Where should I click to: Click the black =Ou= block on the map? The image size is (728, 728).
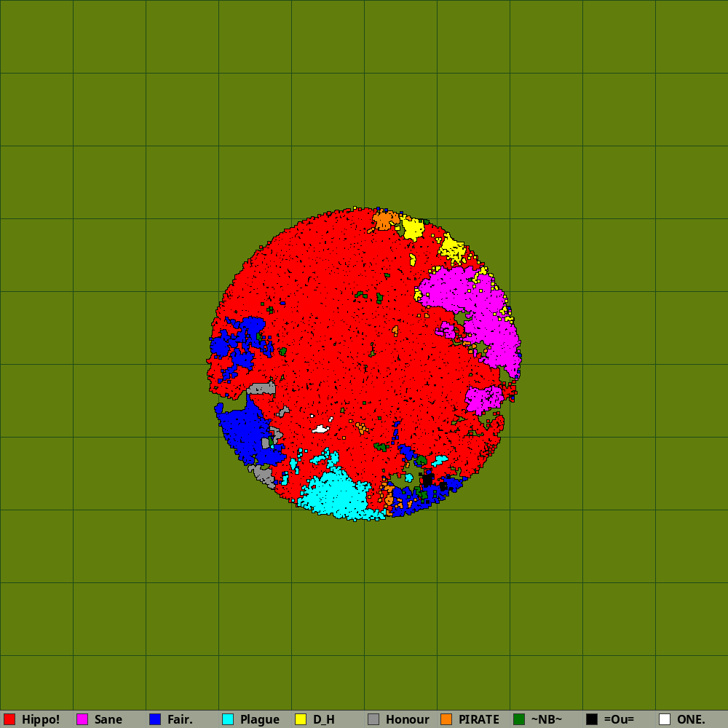tap(427, 479)
